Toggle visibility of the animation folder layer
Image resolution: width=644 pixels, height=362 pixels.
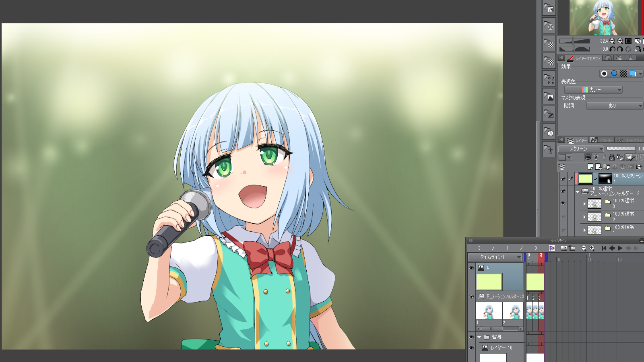(x=563, y=191)
